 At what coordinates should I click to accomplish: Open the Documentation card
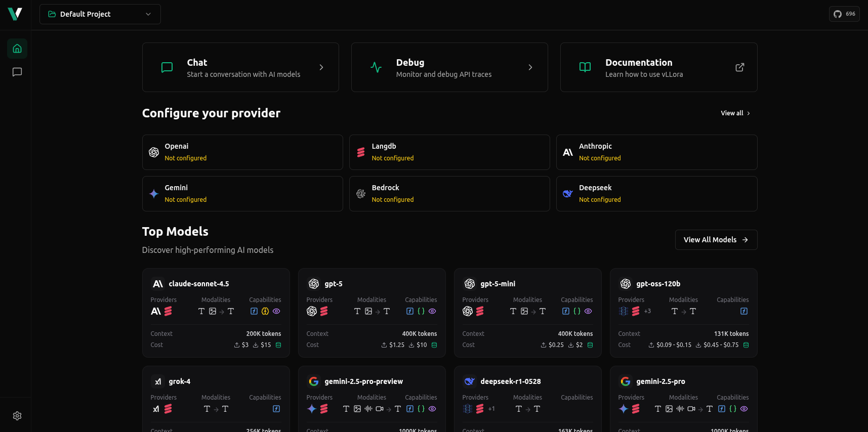point(659,67)
